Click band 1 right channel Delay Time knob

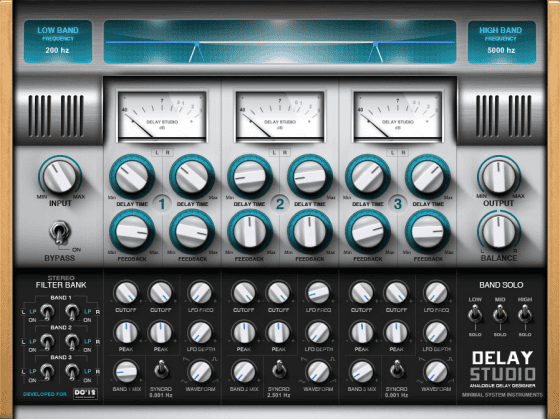coord(192,176)
